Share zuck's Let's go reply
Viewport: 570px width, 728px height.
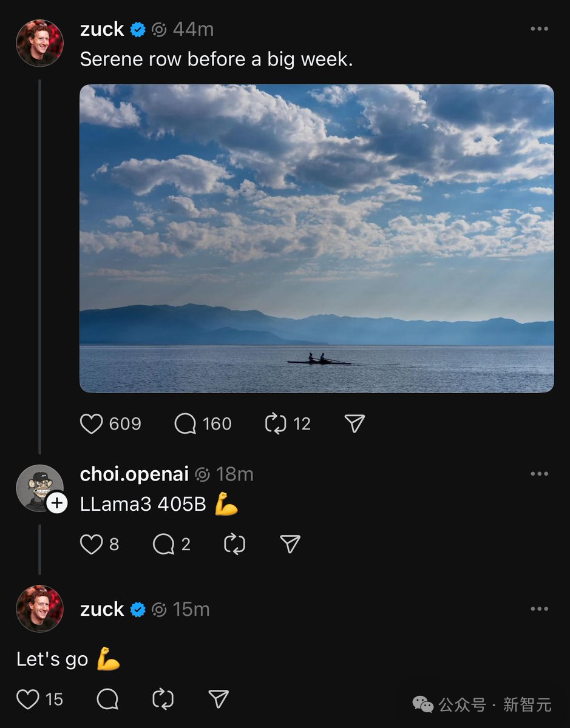219,699
